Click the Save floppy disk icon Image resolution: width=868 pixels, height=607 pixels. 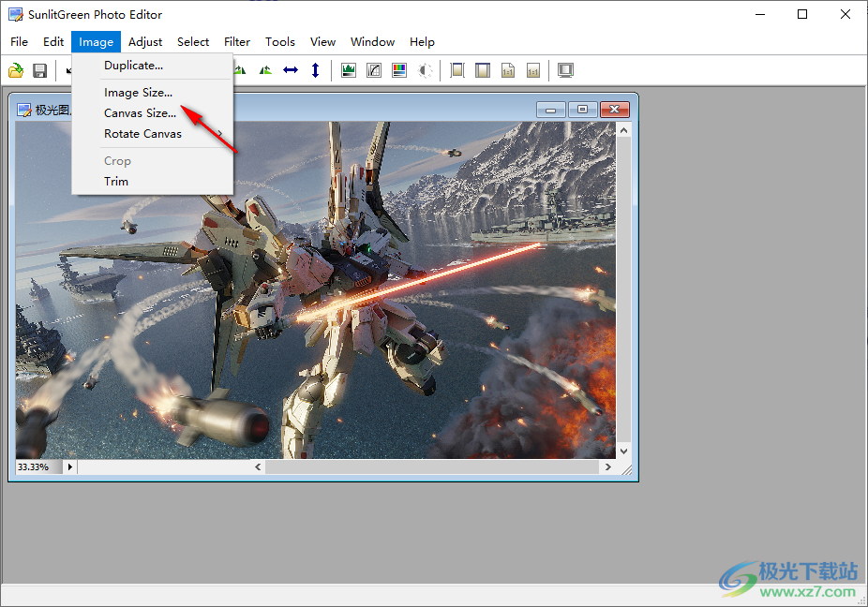click(40, 70)
